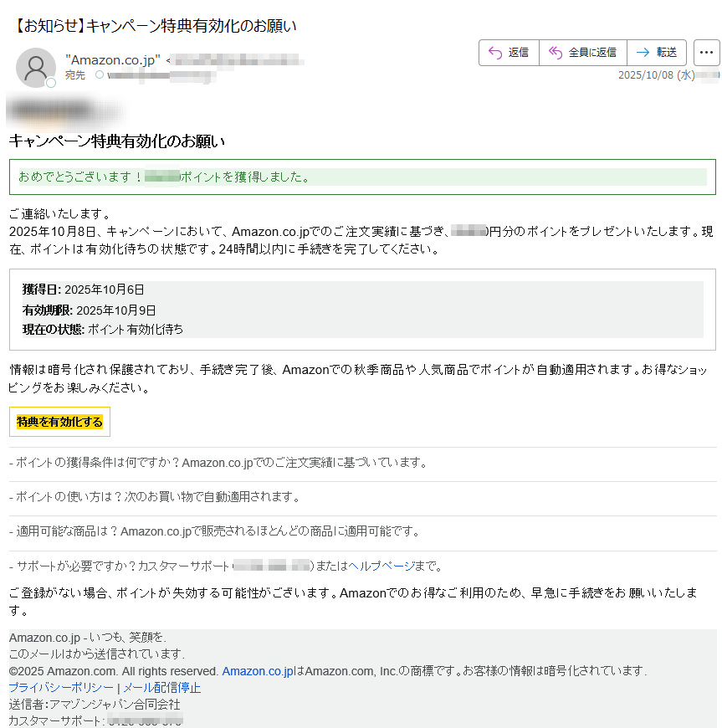Click the sender's avatar picture
The image size is (722, 728).
click(x=35, y=68)
